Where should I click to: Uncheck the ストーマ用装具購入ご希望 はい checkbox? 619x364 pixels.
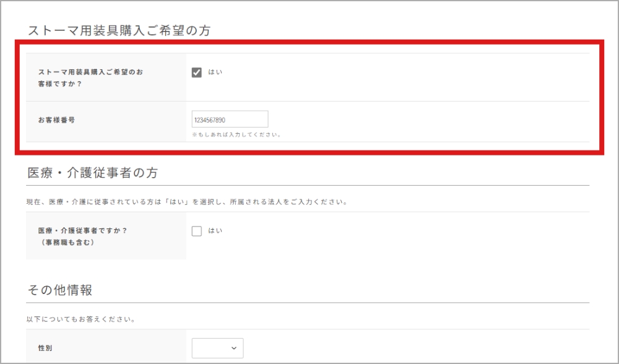[x=197, y=72]
